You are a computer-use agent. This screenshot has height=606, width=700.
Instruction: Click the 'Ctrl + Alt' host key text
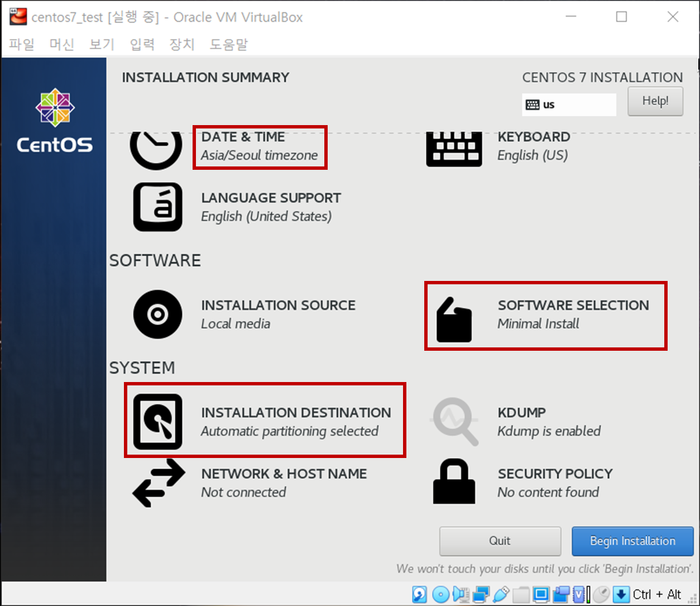(657, 594)
